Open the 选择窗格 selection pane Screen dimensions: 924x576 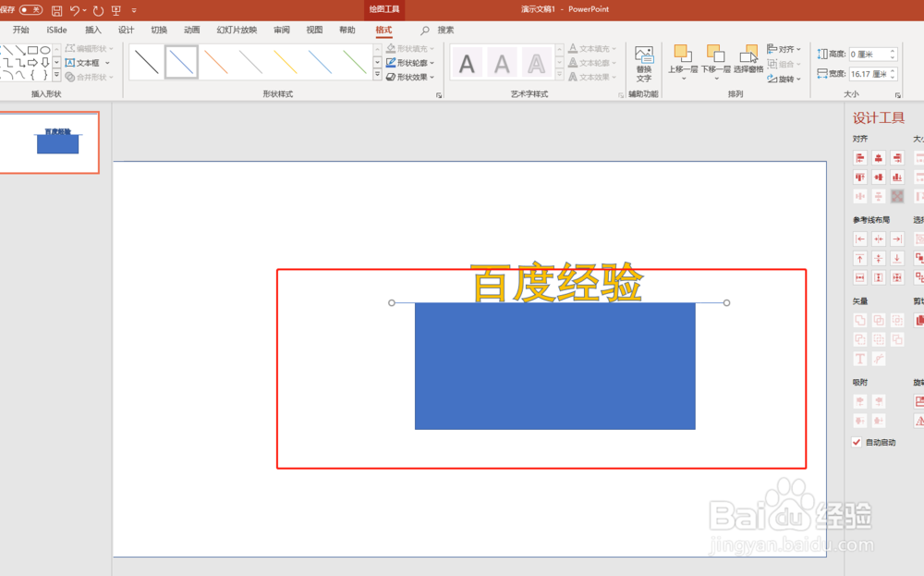[748, 59]
